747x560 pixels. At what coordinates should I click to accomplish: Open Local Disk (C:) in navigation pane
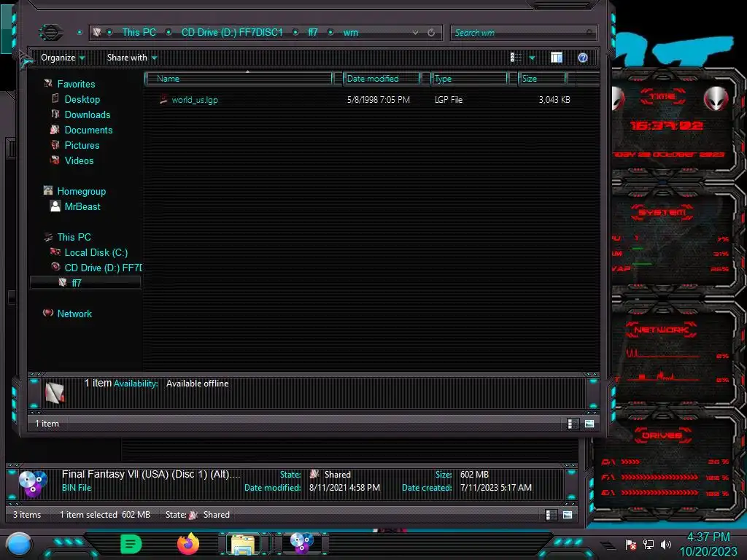(x=96, y=252)
